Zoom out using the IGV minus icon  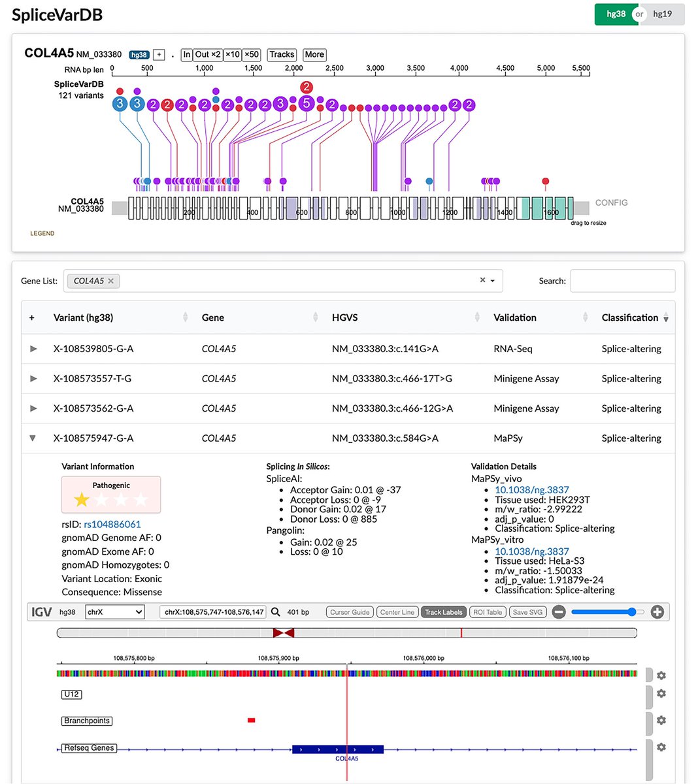pos(559,612)
